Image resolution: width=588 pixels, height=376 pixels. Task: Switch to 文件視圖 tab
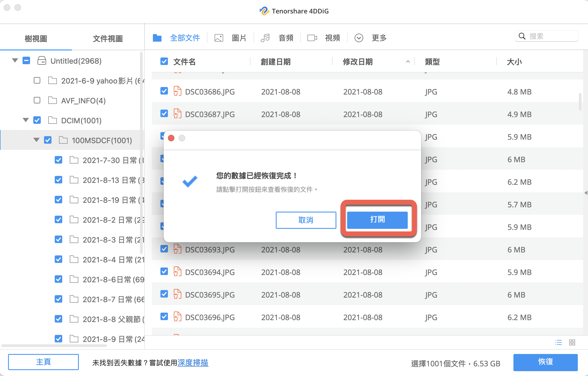point(108,38)
